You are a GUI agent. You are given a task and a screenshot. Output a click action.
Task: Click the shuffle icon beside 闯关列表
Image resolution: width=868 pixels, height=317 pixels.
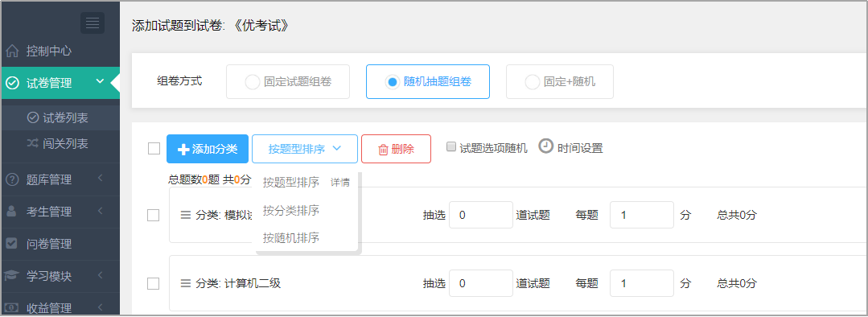33,144
